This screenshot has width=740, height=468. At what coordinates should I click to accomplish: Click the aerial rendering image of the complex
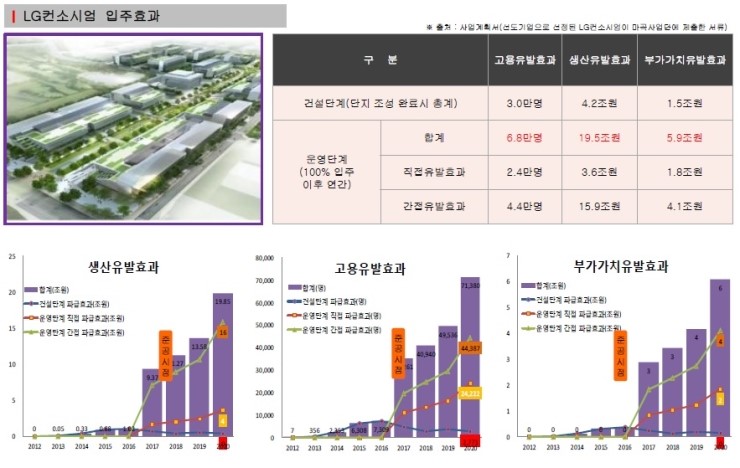133,129
